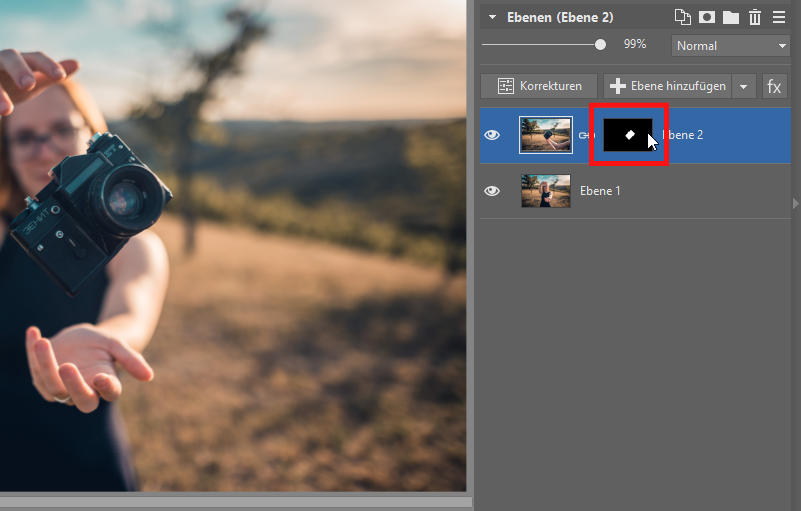801x511 pixels.
Task: Click the Ebene 2 image thumbnail
Action: click(546, 135)
